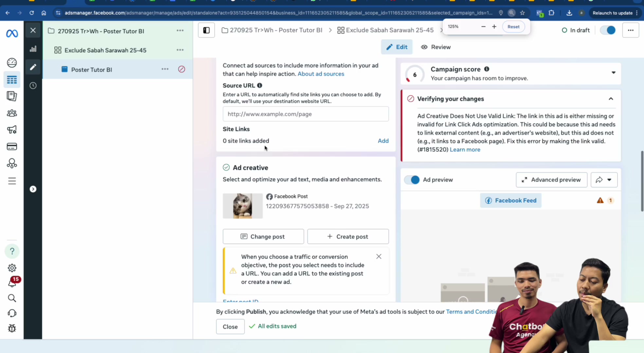Open Billing card icon in sidebar
Viewport: 644px width, 353px height.
(12, 146)
